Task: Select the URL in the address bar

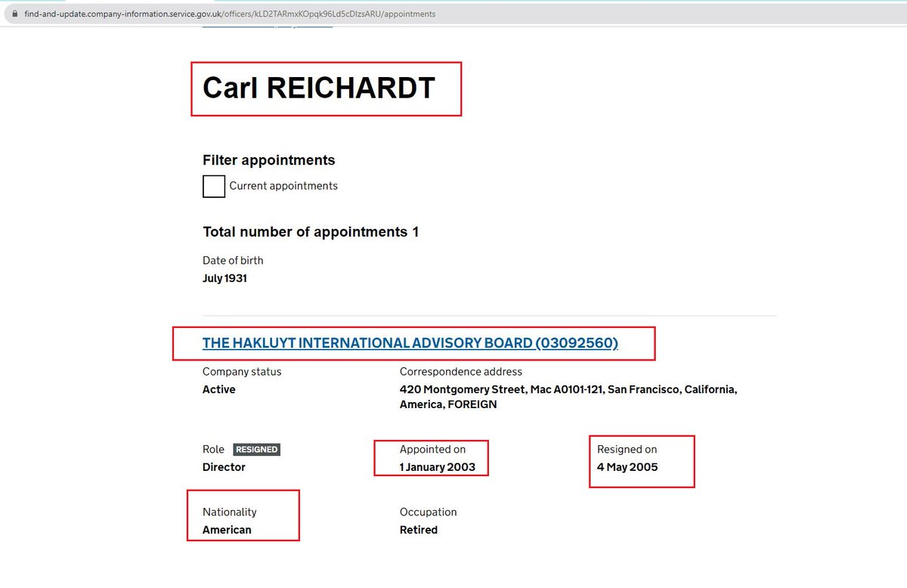Action: click(x=230, y=14)
